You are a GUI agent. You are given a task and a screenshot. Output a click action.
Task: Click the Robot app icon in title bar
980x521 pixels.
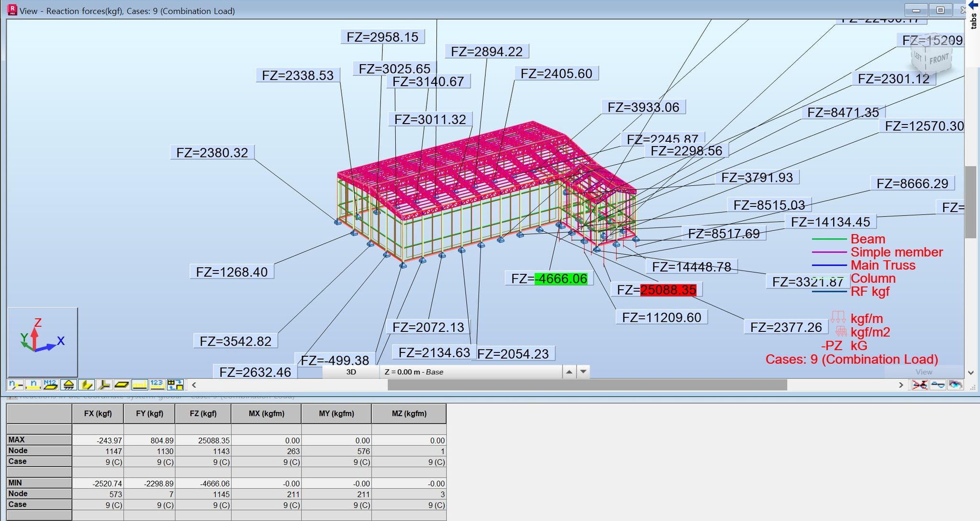point(12,10)
